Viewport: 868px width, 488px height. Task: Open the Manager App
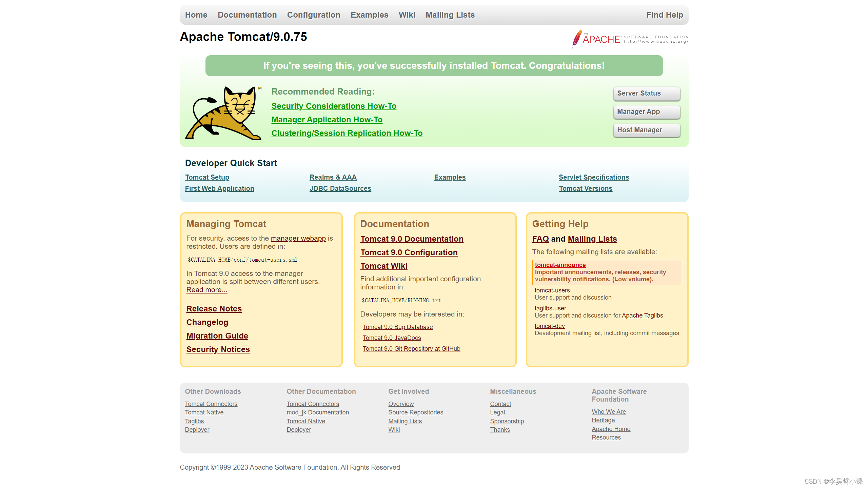[646, 112]
